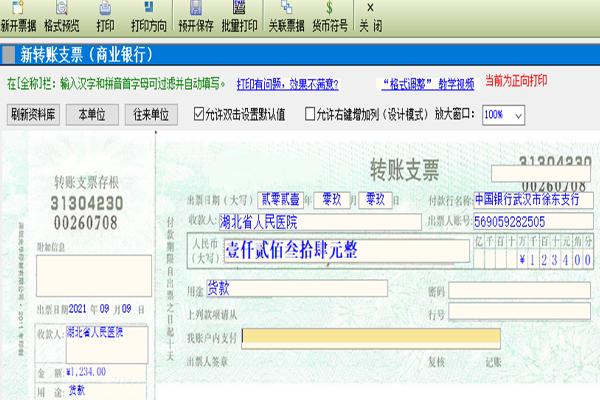Click the stub's year value 2021
Viewport: 600px width, 400px height.
(77, 309)
